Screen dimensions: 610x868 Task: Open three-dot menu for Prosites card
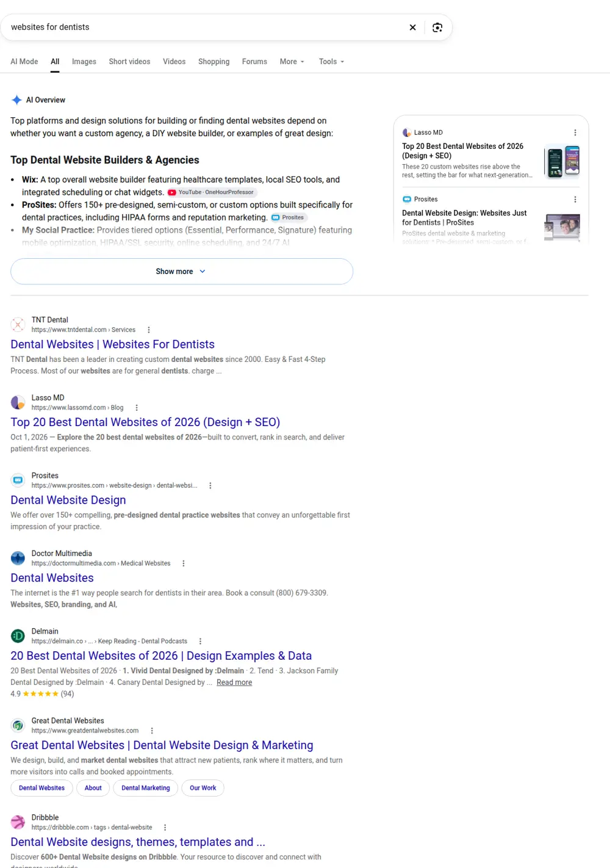click(575, 200)
